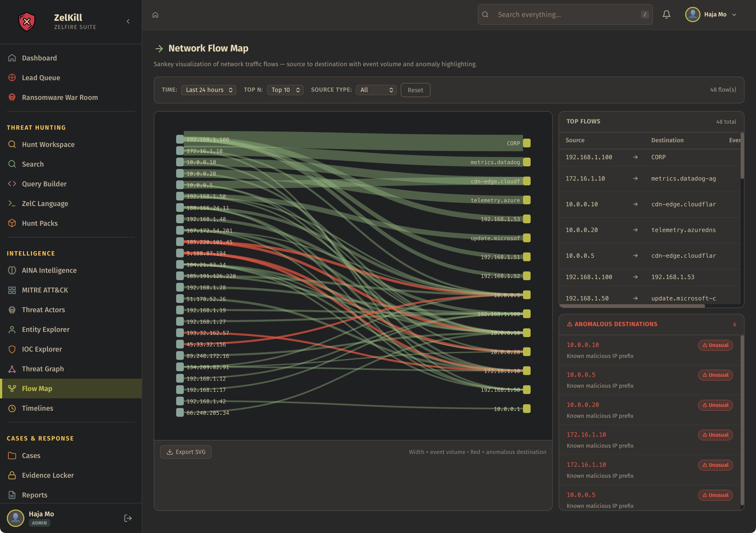The height and width of the screenshot is (533, 756).
Task: Click the notification bell icon
Action: (x=667, y=15)
